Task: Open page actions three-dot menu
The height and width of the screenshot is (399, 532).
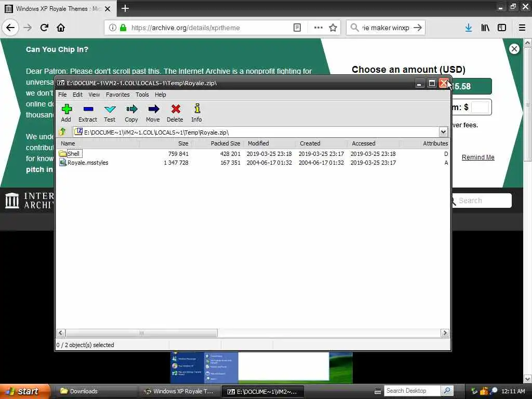Action: [318, 28]
